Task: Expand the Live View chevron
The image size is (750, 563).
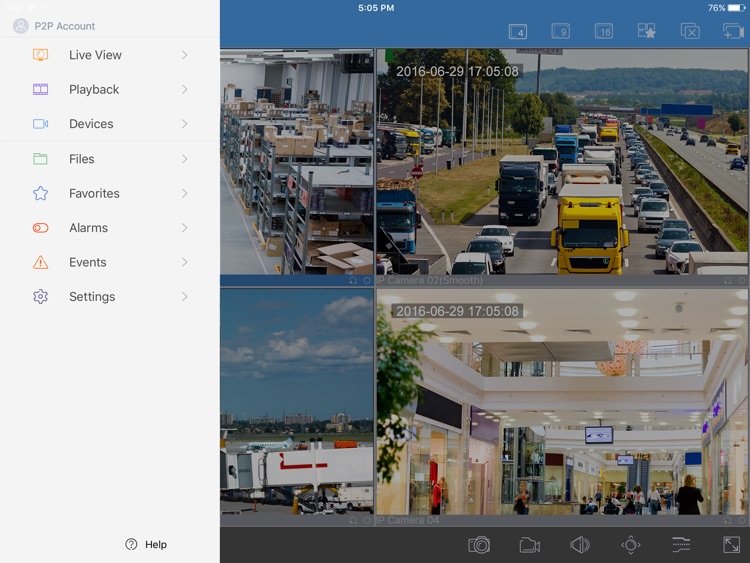Action: pos(185,55)
